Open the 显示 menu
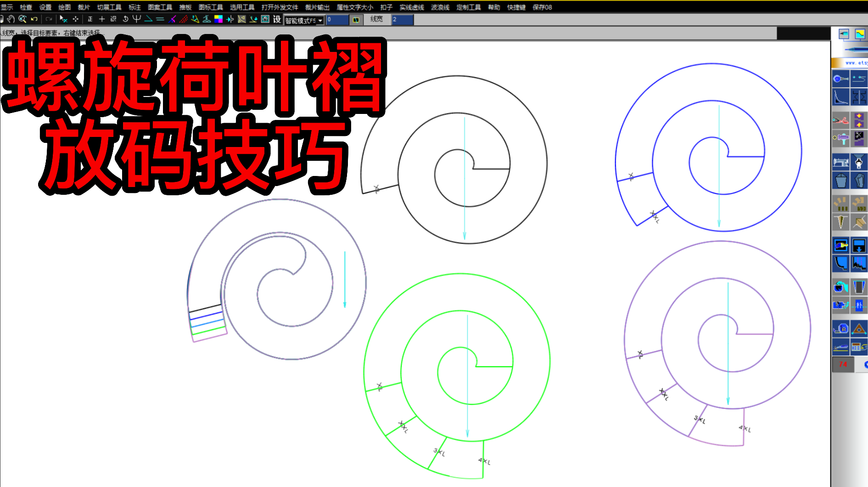This screenshot has width=868, height=487. pos(6,7)
